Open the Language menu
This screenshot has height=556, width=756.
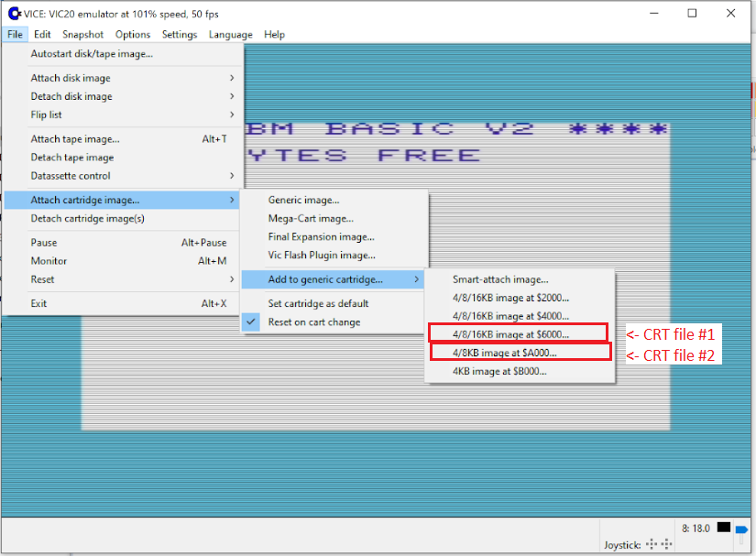tap(230, 34)
